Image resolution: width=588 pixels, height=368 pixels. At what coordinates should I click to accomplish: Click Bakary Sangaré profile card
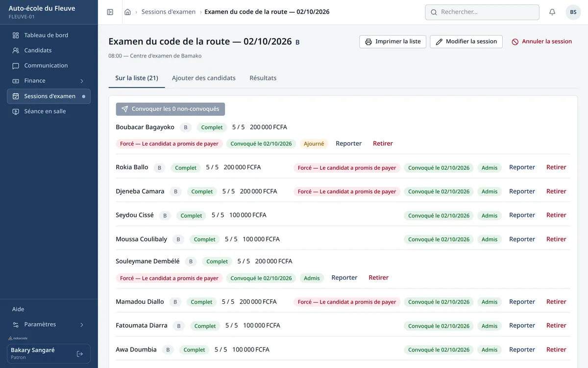(49, 354)
